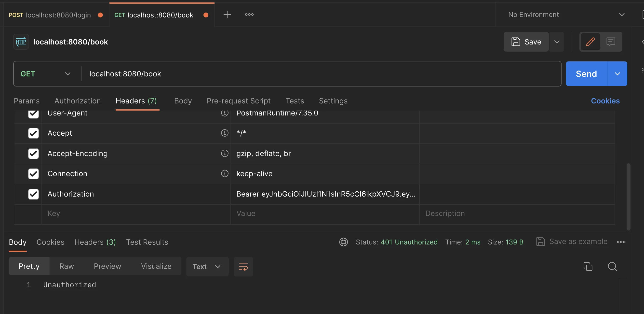
Task: Uncheck the Authorization header checkbox
Action: click(33, 194)
